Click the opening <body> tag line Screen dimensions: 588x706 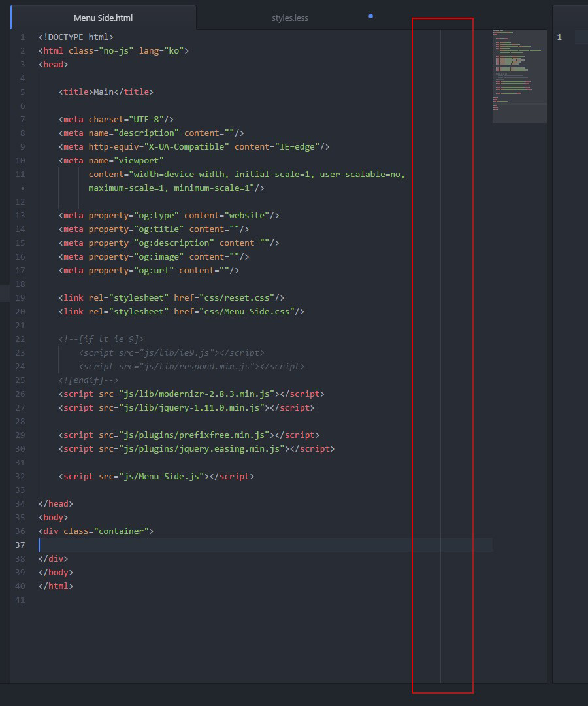pyautogui.click(x=53, y=518)
